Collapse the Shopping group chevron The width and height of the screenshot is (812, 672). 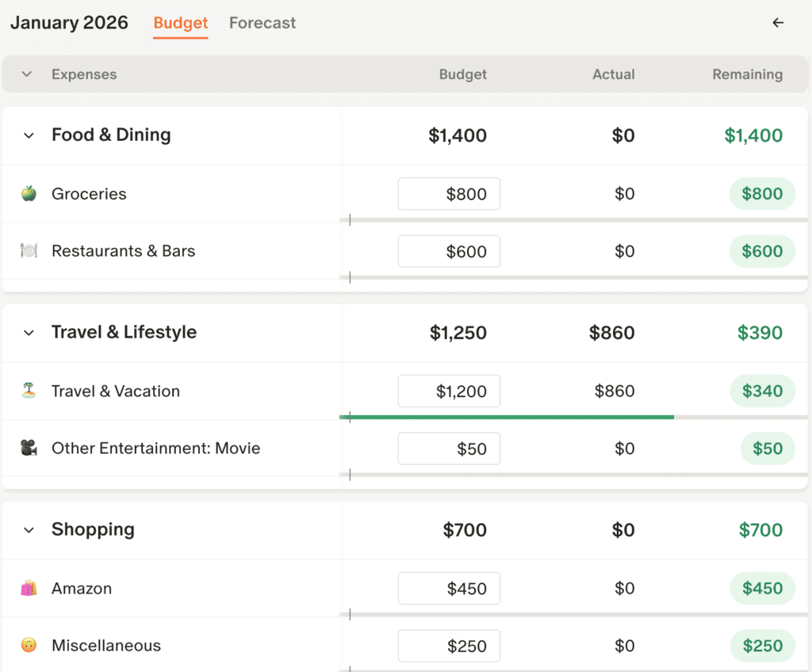point(29,530)
